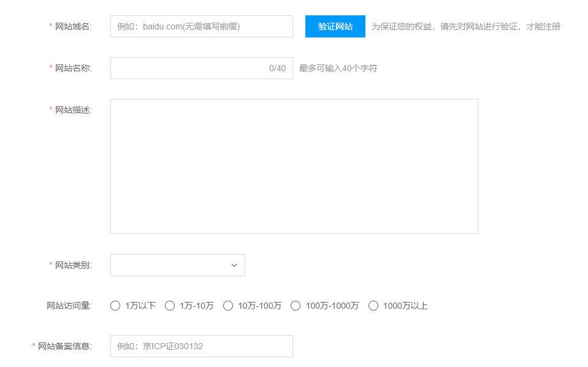The image size is (588, 367).
Task: Click the 网站备案信息 input field
Action: 201,346
